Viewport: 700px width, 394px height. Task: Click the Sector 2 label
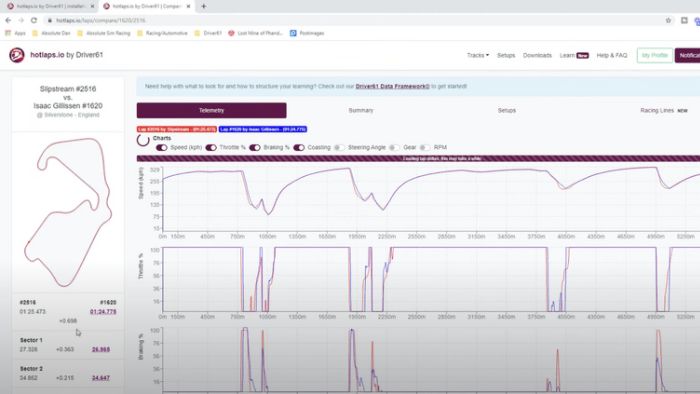[31, 369]
